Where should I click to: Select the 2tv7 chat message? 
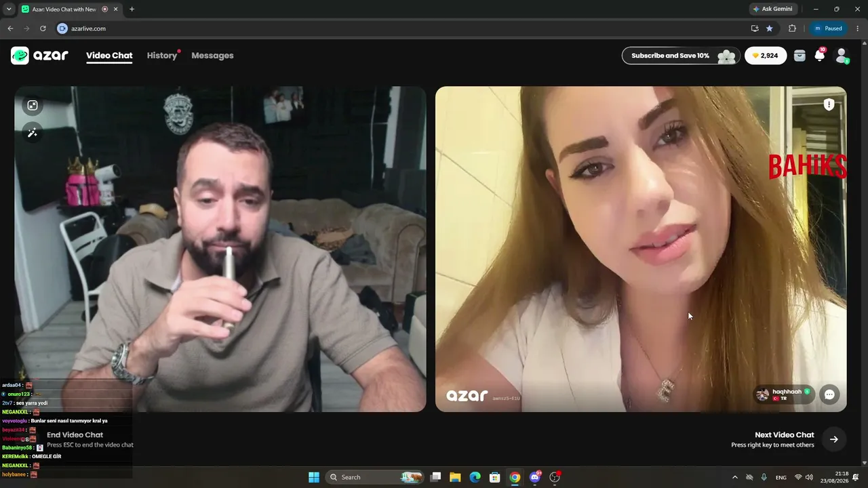(24, 403)
